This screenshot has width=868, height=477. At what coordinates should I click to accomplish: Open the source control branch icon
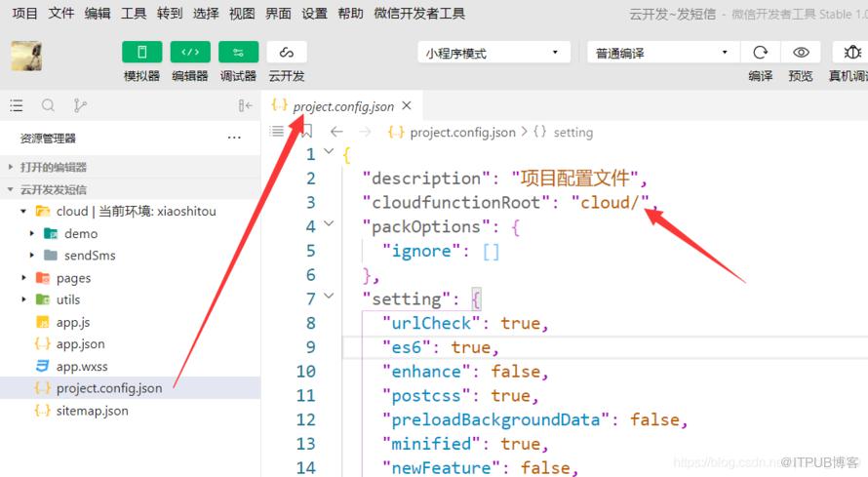[x=80, y=105]
